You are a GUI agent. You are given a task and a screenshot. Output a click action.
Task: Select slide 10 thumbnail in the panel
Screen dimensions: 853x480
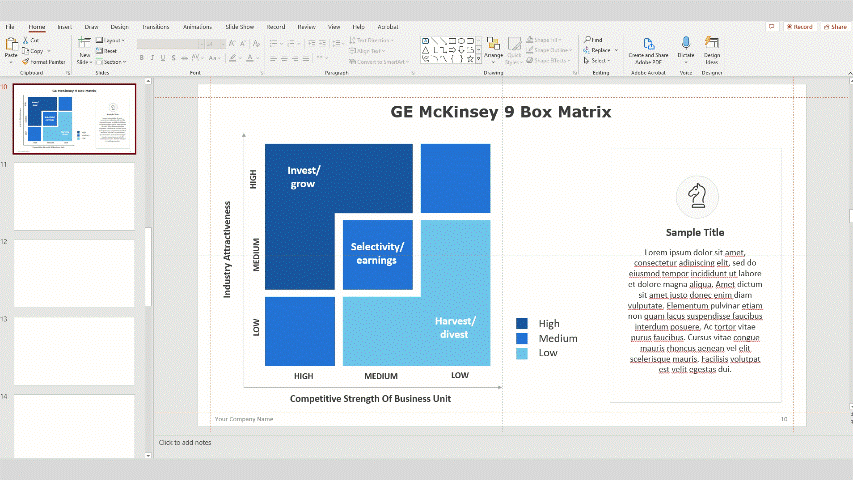(x=75, y=119)
